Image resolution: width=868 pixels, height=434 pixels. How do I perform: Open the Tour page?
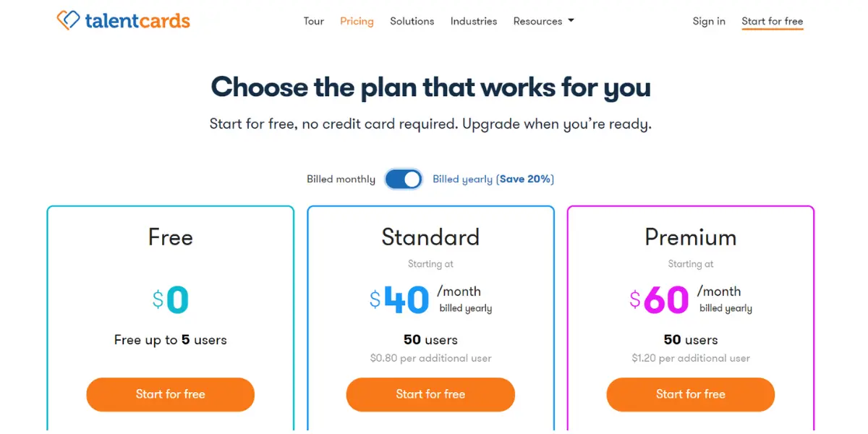pyautogui.click(x=314, y=21)
